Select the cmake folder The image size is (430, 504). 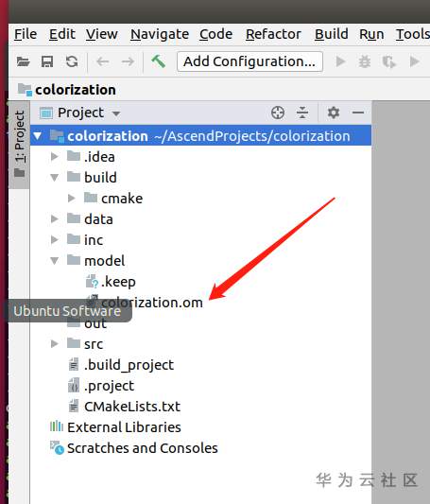(113, 199)
